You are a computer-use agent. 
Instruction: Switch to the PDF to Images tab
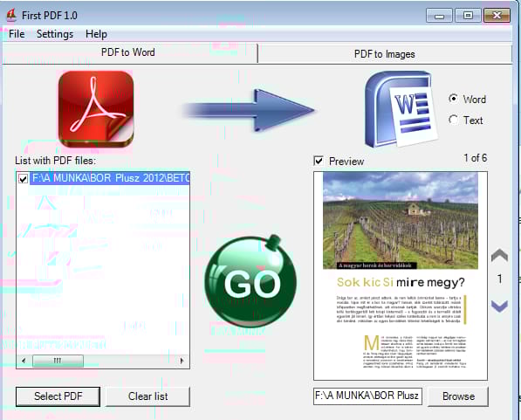coord(385,54)
